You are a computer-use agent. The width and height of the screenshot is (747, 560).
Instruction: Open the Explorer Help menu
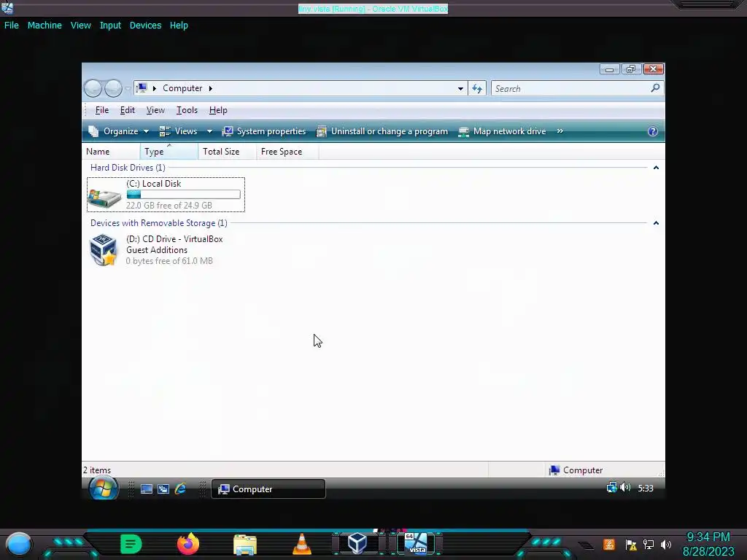[x=218, y=110]
